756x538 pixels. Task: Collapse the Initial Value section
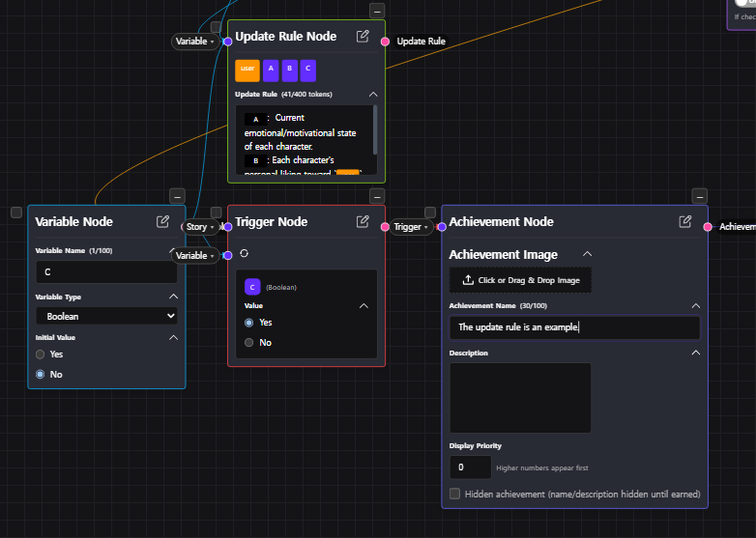point(174,338)
